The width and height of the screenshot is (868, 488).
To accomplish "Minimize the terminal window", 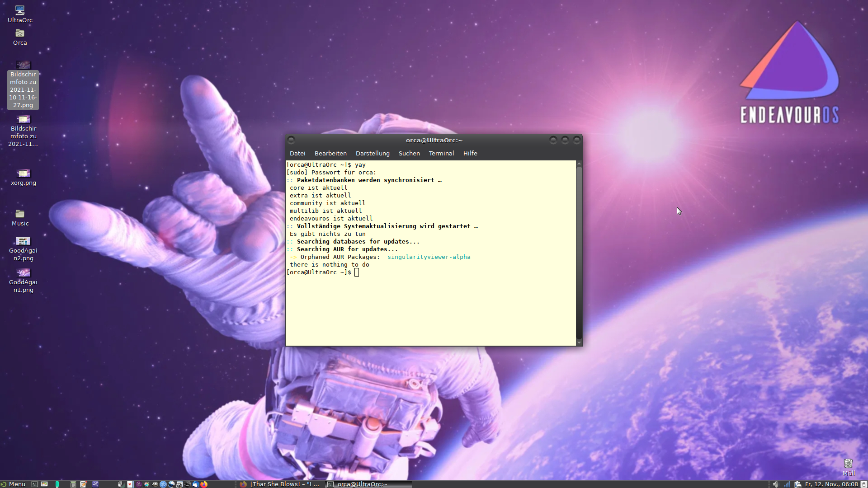I will [553, 140].
